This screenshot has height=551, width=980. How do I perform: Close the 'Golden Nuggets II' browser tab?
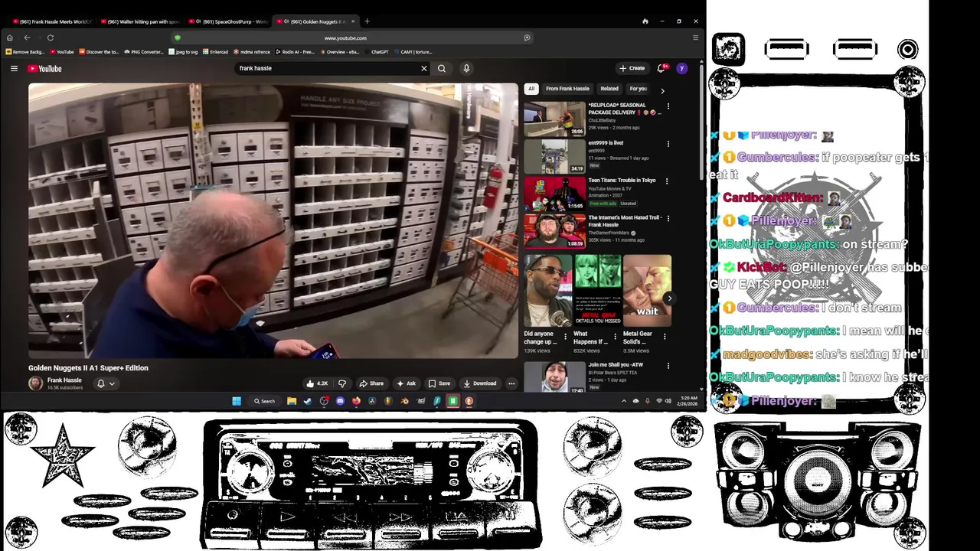[353, 21]
